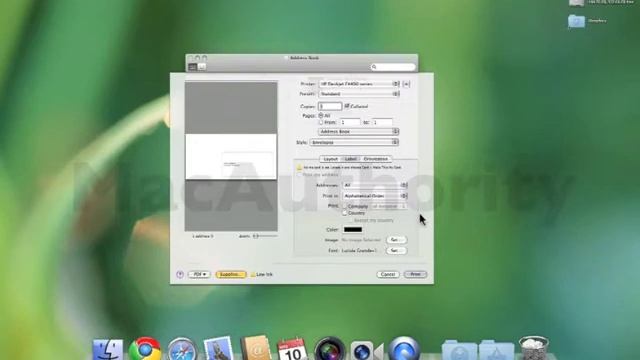Click the preview zoom slider
This screenshot has width=640, height=360.
[x=265, y=236]
